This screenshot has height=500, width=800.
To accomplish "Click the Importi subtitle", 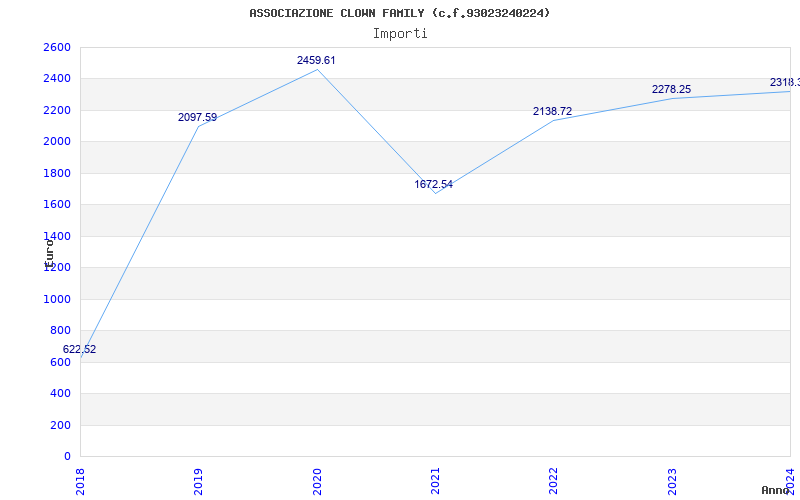I will click(400, 34).
